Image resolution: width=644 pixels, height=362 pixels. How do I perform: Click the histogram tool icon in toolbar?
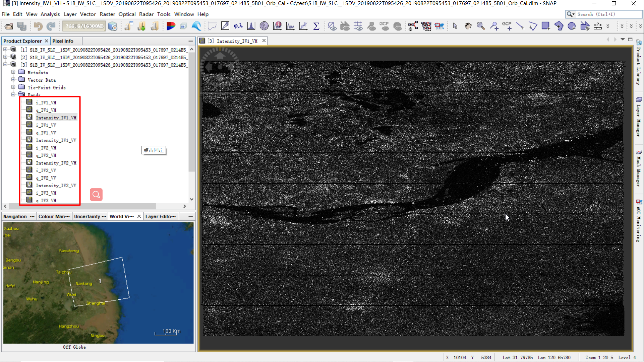point(251,26)
